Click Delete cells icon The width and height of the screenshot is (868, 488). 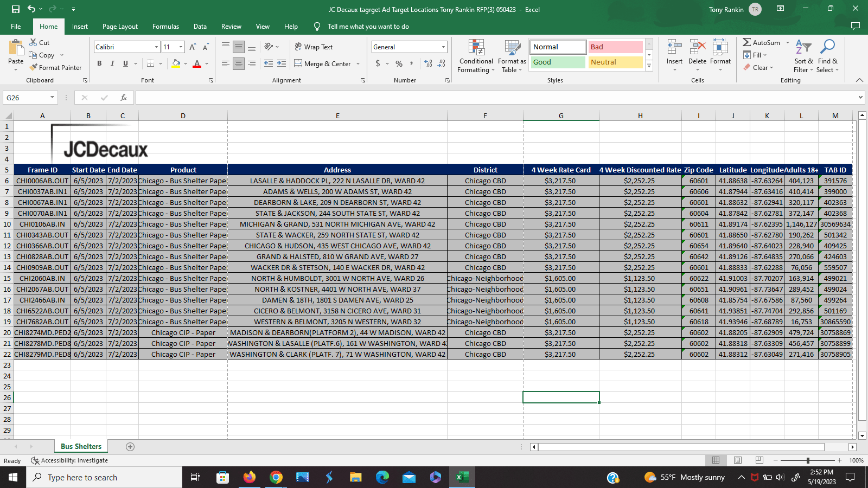(x=697, y=48)
